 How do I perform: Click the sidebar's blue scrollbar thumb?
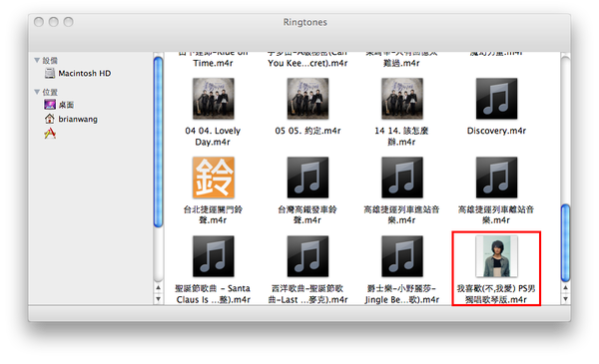tap(158, 142)
